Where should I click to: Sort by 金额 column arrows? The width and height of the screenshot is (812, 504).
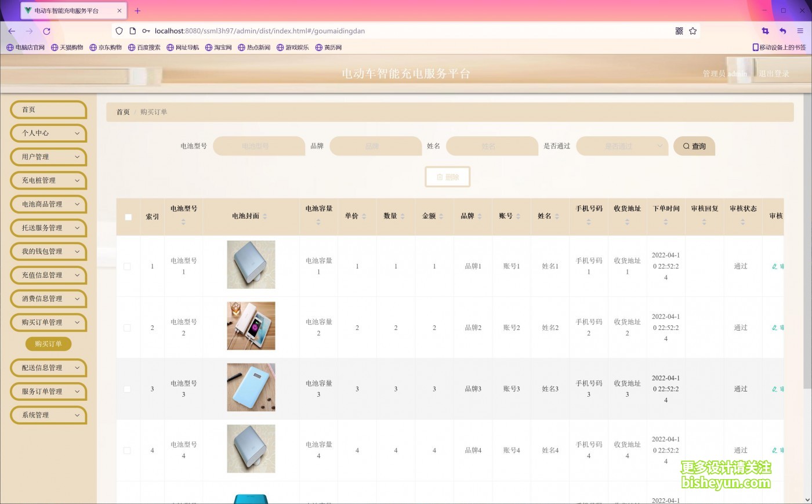coord(441,216)
